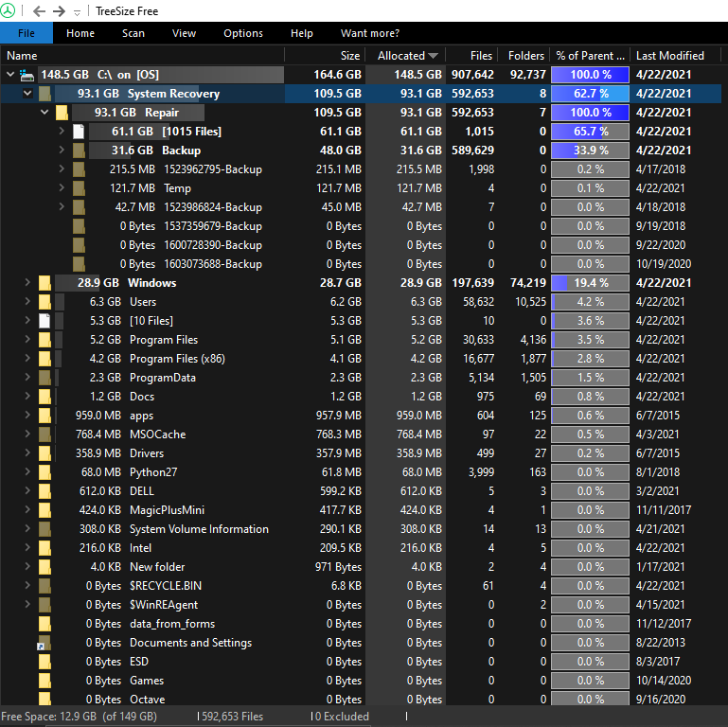Viewport: 728px width, 727px height.
Task: Switch to the Scan tab
Action: coord(133,33)
